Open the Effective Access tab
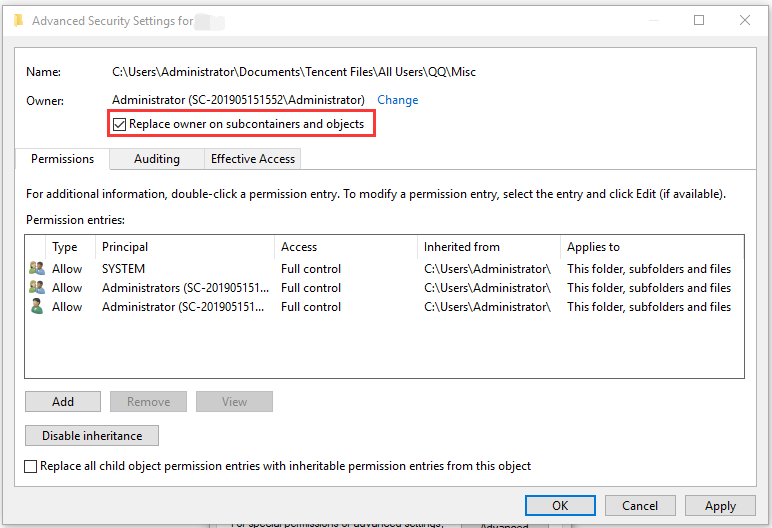772x528 pixels. pyautogui.click(x=252, y=159)
